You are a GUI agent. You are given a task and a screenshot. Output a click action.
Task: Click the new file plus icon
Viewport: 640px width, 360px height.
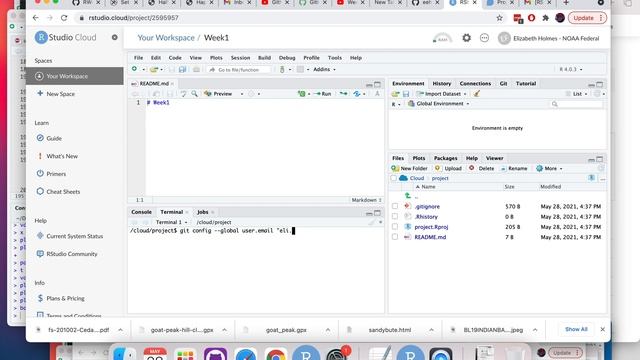[134, 69]
